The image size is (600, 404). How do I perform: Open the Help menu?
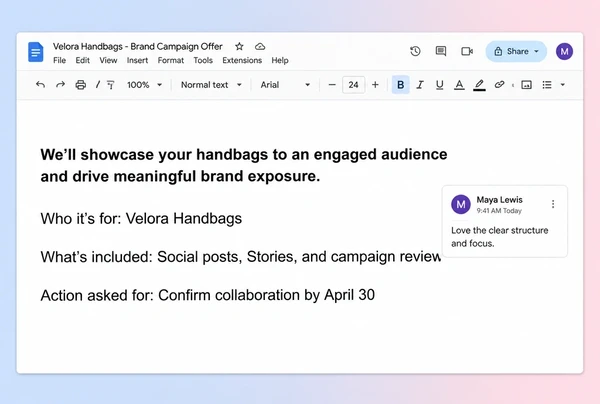point(280,60)
